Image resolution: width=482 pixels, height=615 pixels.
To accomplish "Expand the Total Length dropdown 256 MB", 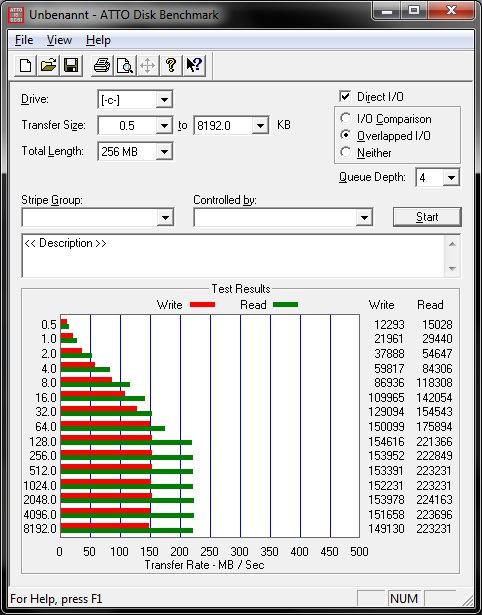I will [164, 152].
